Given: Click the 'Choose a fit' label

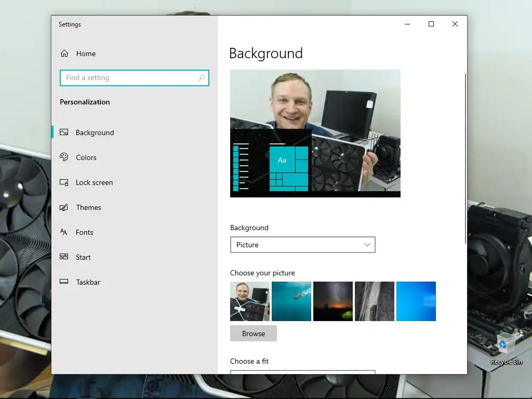Looking at the screenshot, I should coord(249,362).
